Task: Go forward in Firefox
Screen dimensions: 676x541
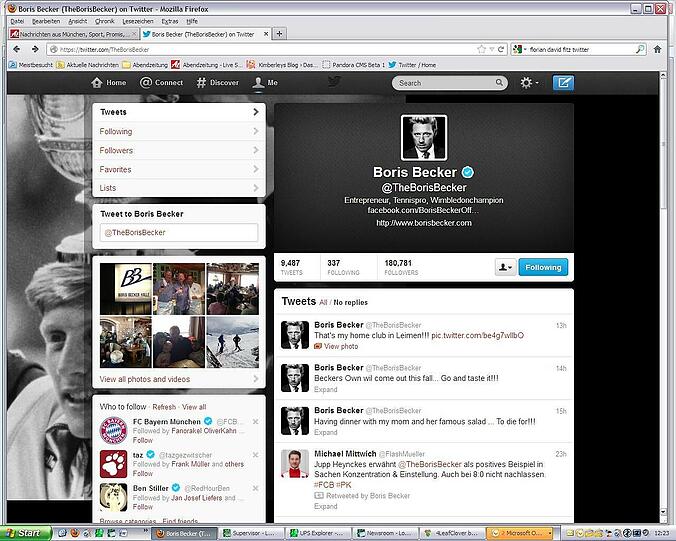Action: tap(35, 49)
